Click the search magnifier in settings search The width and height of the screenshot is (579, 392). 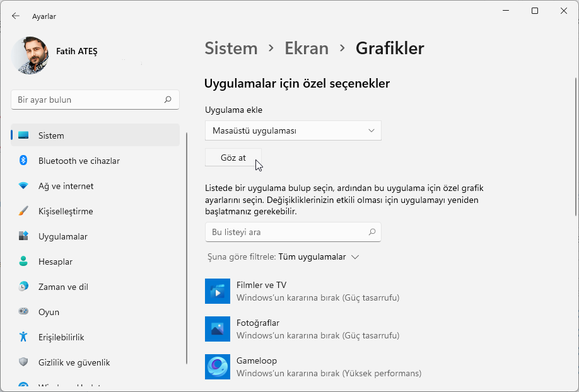168,100
